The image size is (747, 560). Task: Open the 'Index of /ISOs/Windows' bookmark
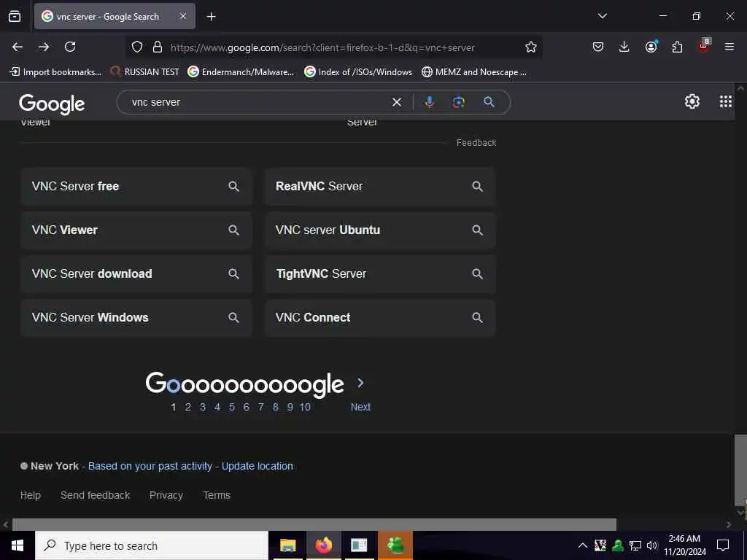[358, 72]
